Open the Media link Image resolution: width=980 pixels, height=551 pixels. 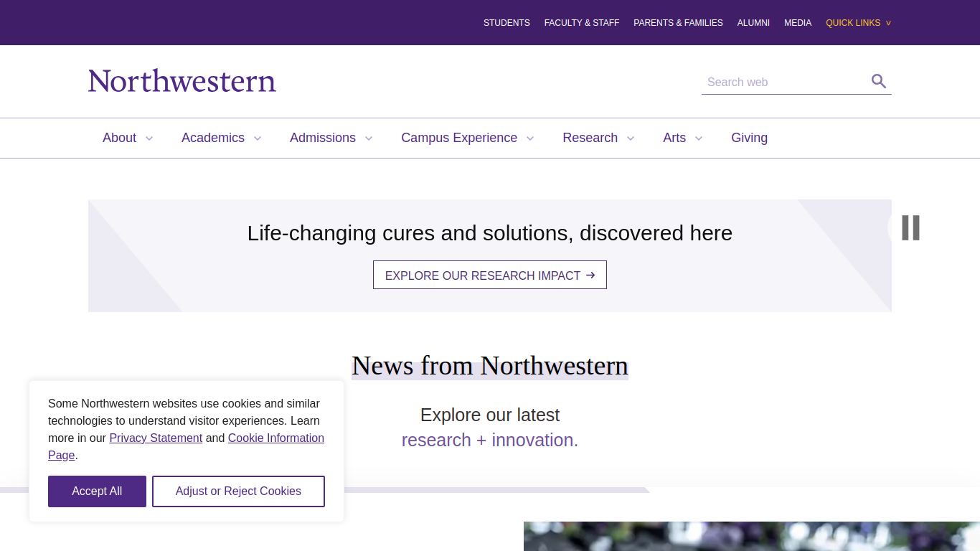coord(798,23)
